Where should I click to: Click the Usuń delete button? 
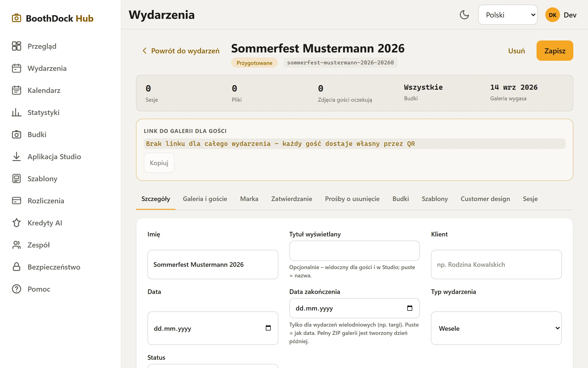pyautogui.click(x=516, y=51)
